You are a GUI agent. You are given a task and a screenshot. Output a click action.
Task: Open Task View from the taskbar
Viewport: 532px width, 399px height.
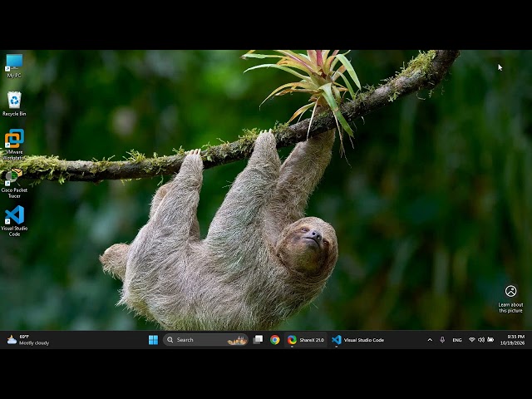(258, 340)
